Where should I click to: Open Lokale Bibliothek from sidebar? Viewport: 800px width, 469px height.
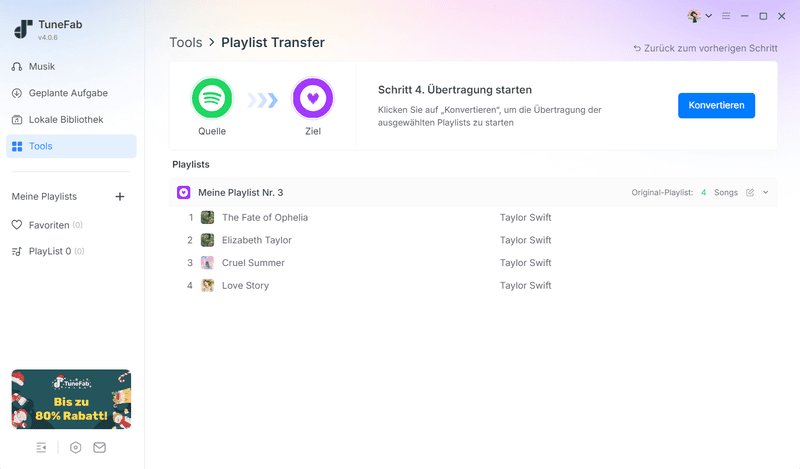click(65, 120)
